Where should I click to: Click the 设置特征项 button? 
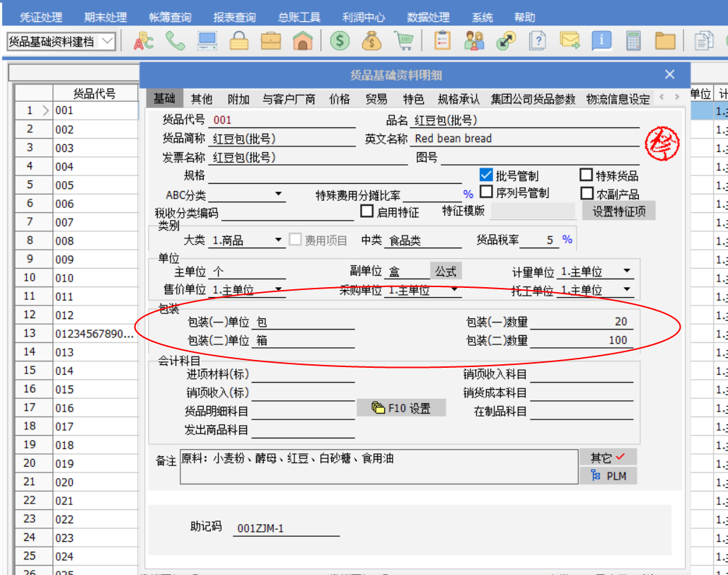(619, 211)
